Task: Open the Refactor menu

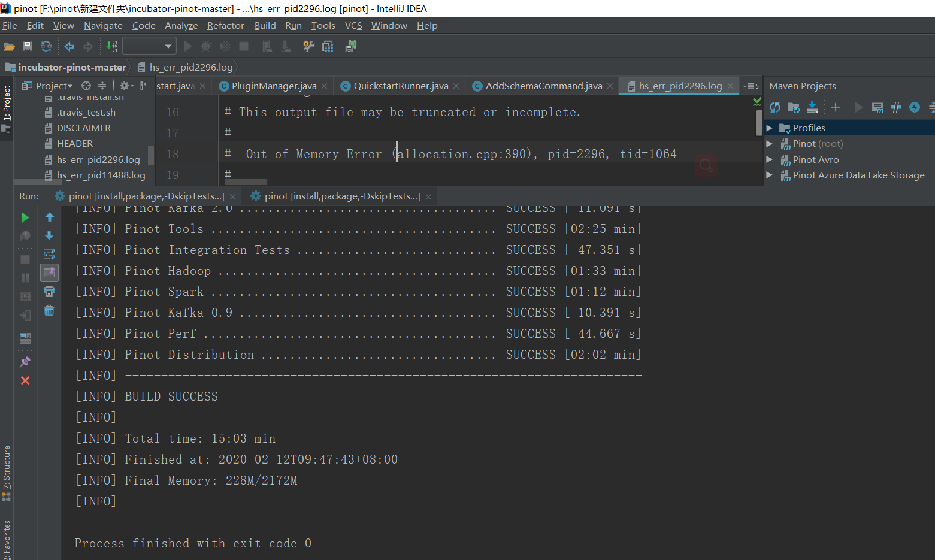Action: (226, 25)
